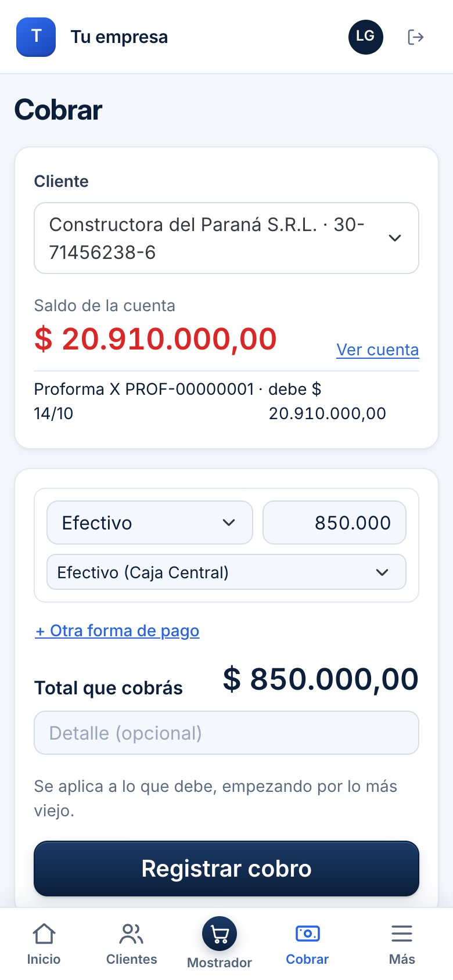Click the Registrar cobro button
453x980 pixels.
[227, 869]
